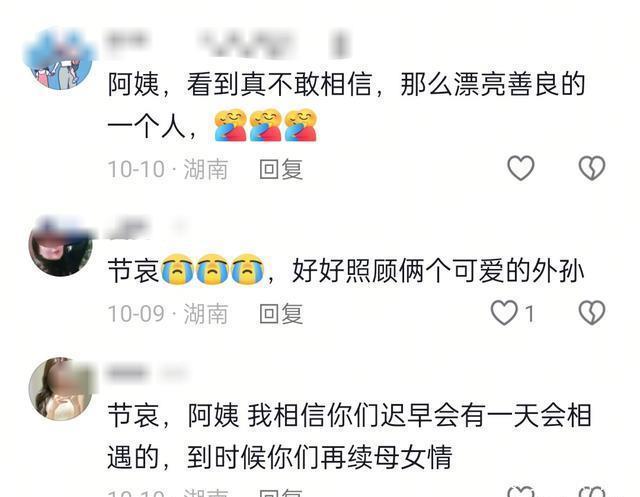Like the 节哀 comment with 1 like
The width and height of the screenshot is (640, 497).
(x=504, y=313)
